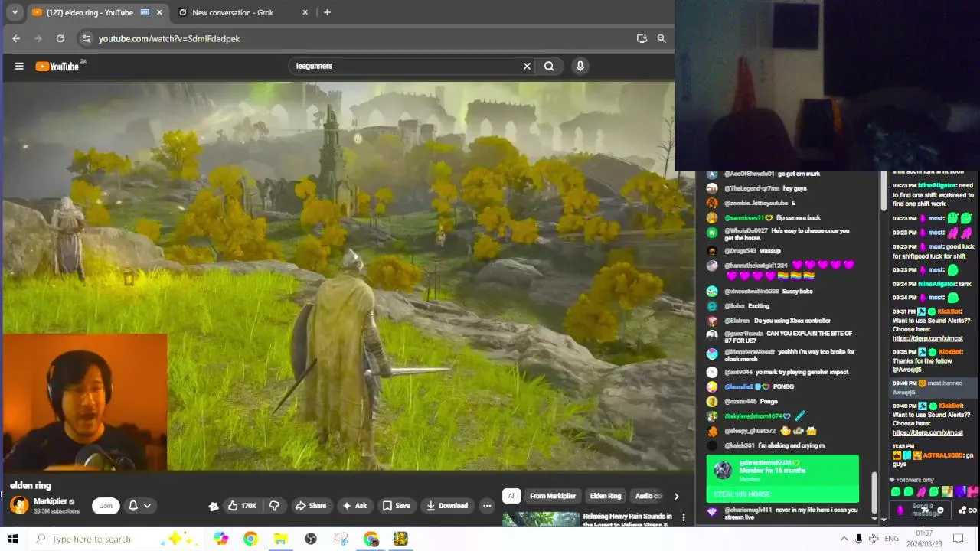Viewport: 980px width, 551px height.
Task: Open OBS Studio from the taskbar
Action: pos(311,539)
